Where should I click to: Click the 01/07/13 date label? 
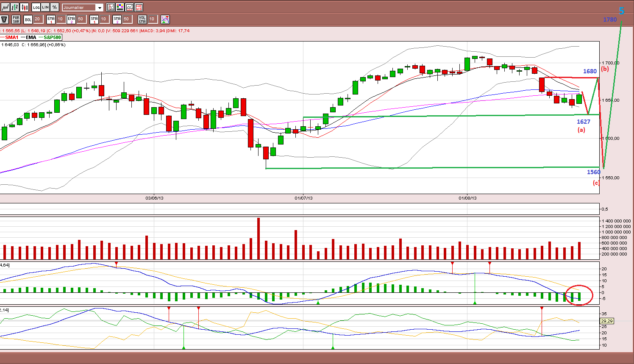pyautogui.click(x=303, y=198)
